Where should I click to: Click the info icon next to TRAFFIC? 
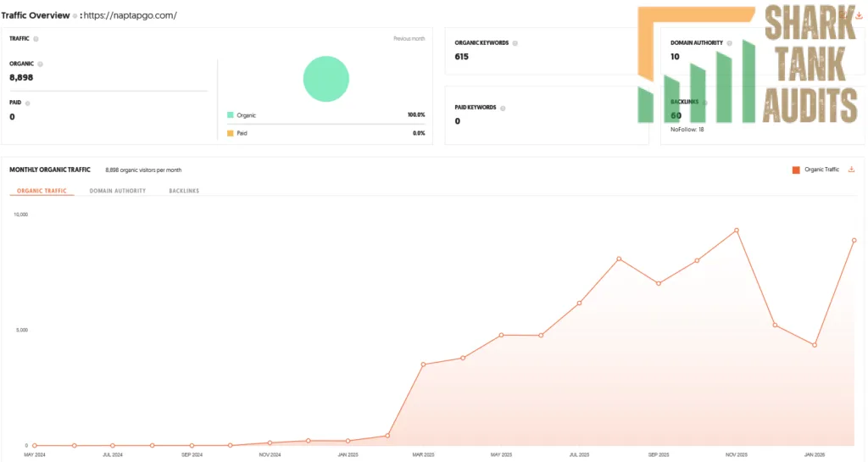(x=36, y=39)
